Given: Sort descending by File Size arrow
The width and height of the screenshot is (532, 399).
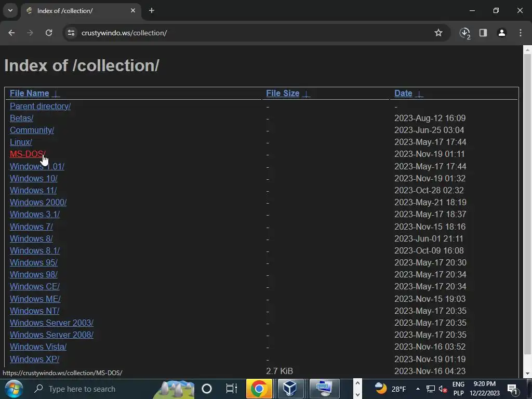Looking at the screenshot, I should pos(307,94).
